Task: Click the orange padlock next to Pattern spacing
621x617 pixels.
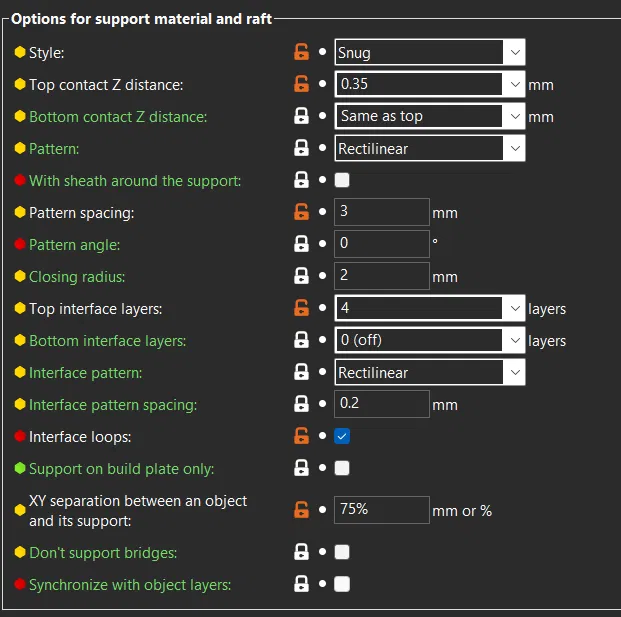Action: 301,212
